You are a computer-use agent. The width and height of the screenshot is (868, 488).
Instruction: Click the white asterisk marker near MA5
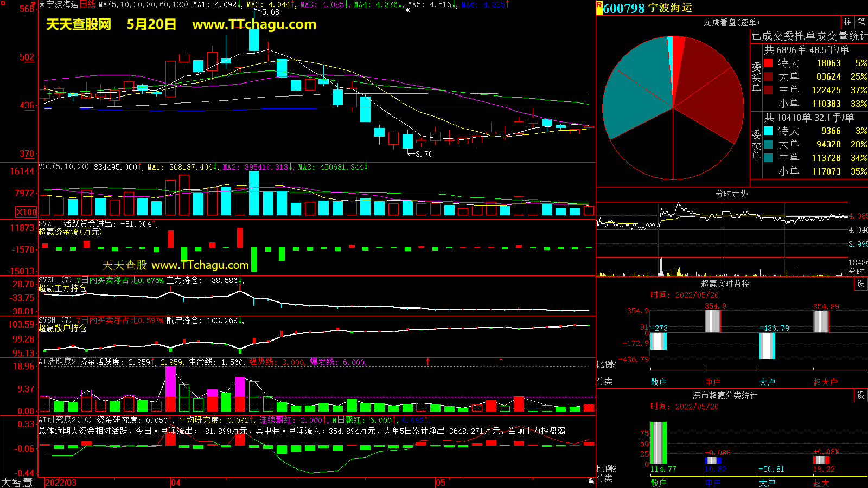(x=407, y=10)
